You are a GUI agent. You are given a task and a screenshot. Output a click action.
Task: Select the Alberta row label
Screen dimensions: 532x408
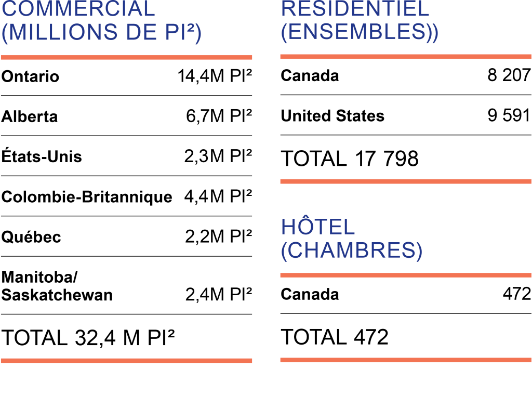coord(30,116)
